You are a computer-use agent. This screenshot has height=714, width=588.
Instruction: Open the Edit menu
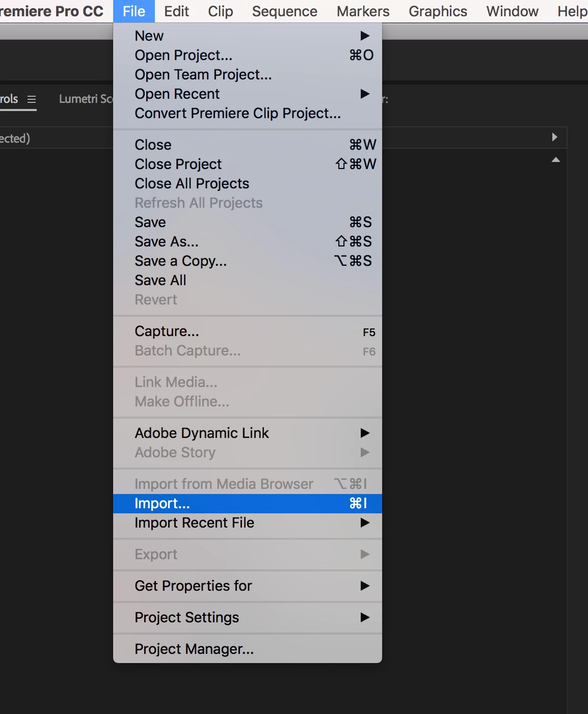tap(176, 11)
